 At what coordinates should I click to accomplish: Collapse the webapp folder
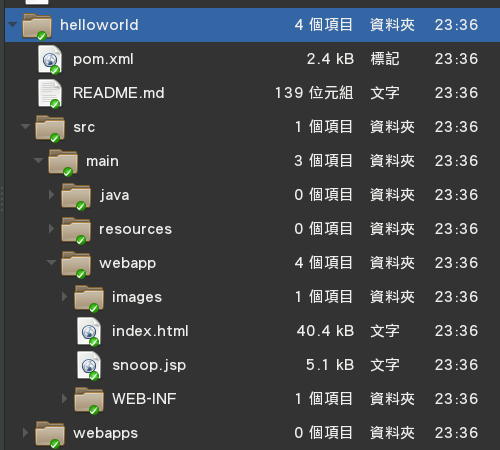coord(51,263)
